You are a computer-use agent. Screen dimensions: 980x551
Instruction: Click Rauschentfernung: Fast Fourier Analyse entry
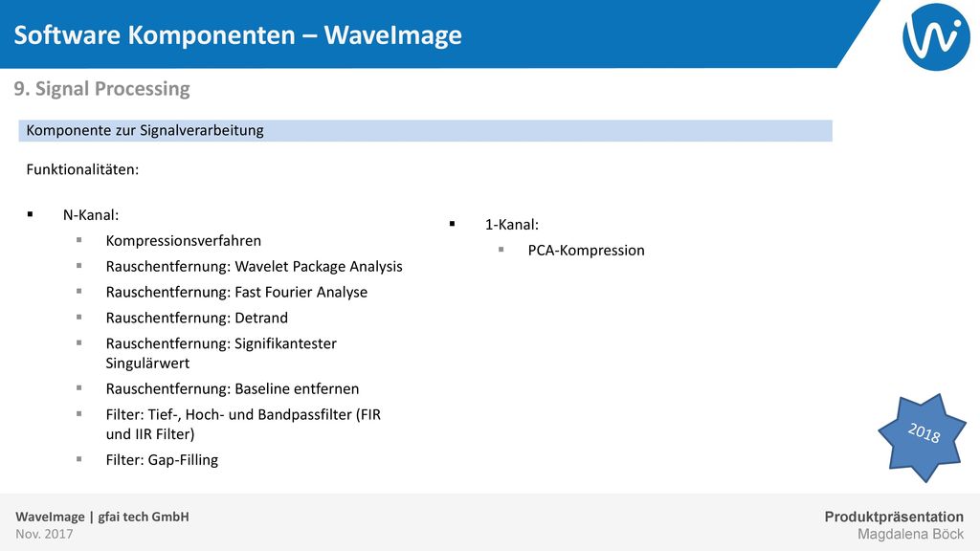click(236, 292)
